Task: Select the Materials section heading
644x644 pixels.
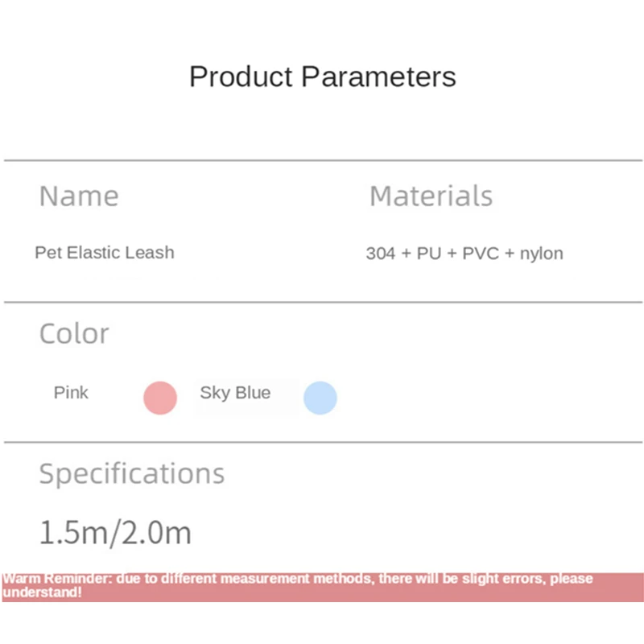Action: click(x=431, y=196)
